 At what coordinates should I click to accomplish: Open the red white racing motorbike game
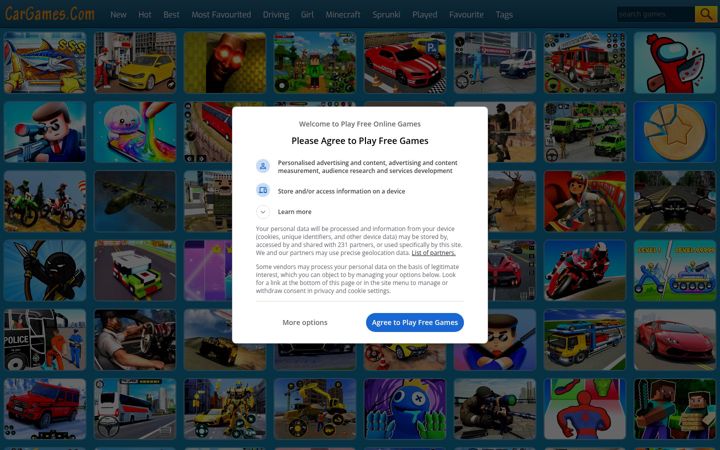(x=585, y=270)
